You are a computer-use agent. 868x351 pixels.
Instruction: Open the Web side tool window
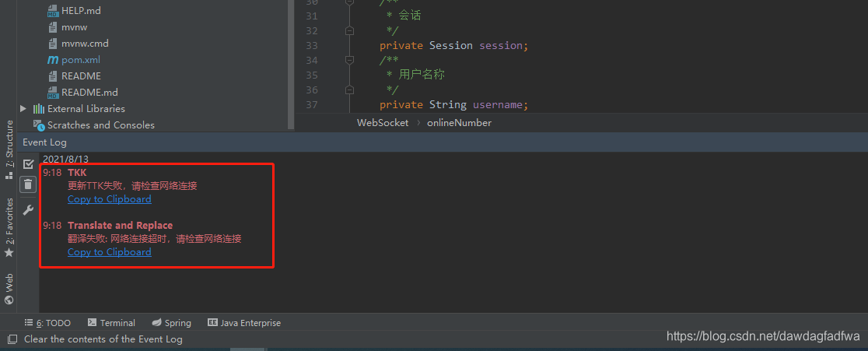click(9, 289)
